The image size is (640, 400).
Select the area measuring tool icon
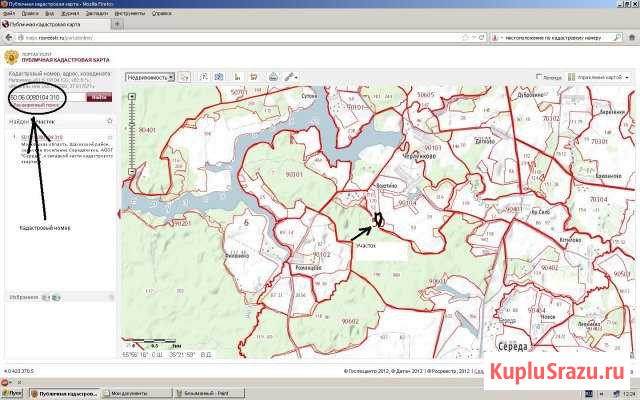(254, 77)
